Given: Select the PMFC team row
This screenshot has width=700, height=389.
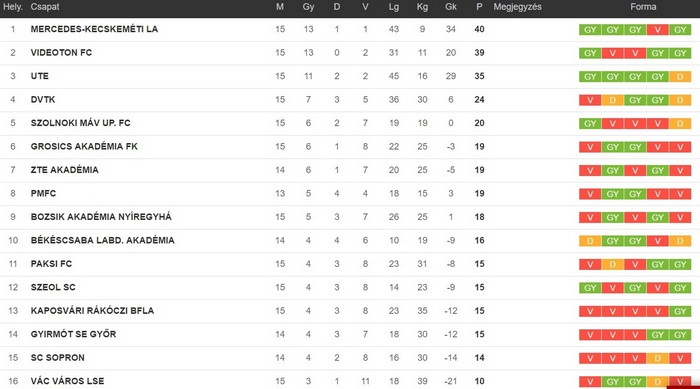Looking at the screenshot, I should (x=350, y=193).
